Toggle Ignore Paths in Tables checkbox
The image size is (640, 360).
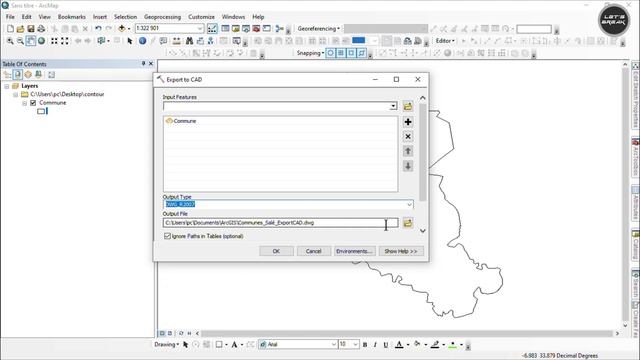167,236
